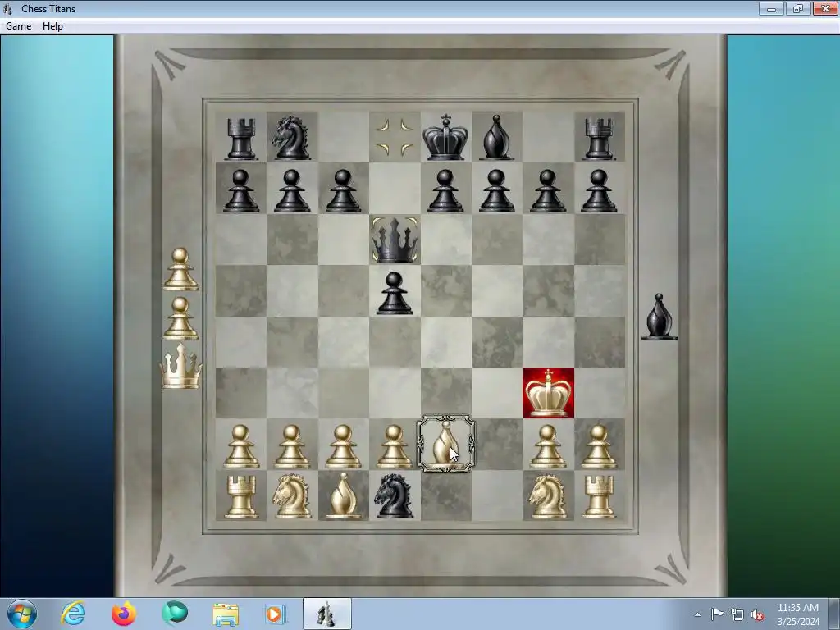This screenshot has width=840, height=630.
Task: Click the Chess Titans title bar icon
Action: 8,8
